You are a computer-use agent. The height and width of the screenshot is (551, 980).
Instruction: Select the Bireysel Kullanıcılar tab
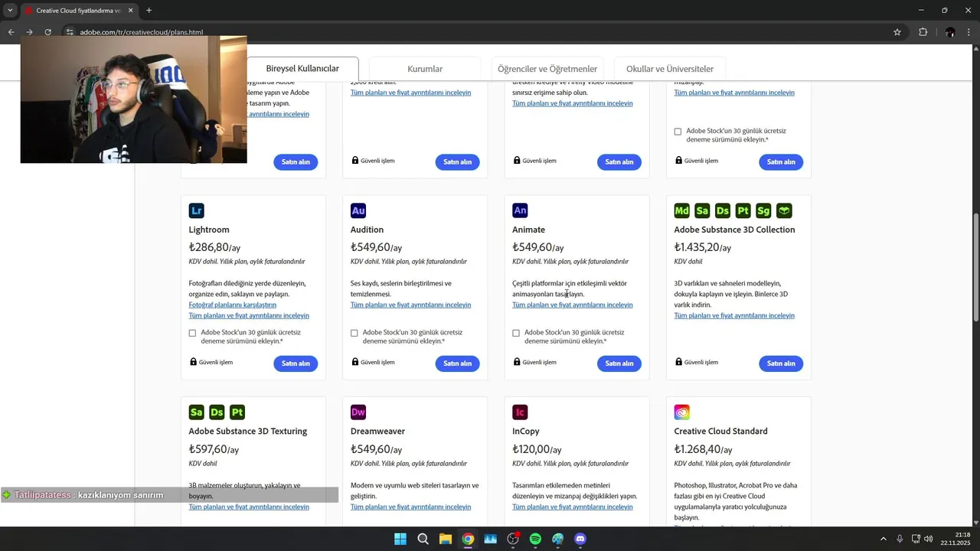(302, 69)
